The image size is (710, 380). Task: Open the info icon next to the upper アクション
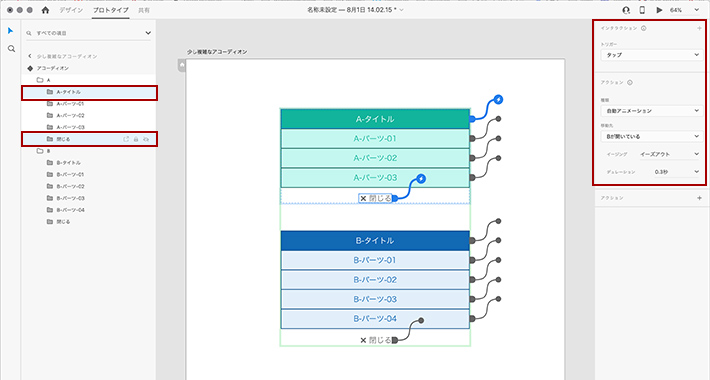pos(630,82)
